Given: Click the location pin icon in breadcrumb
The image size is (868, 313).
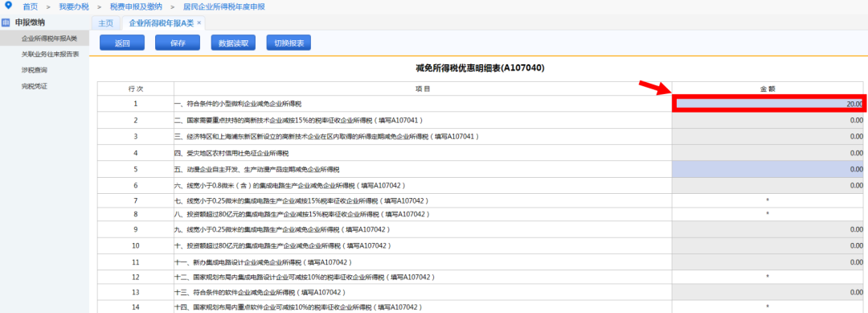Looking at the screenshot, I should pyautogui.click(x=7, y=6).
